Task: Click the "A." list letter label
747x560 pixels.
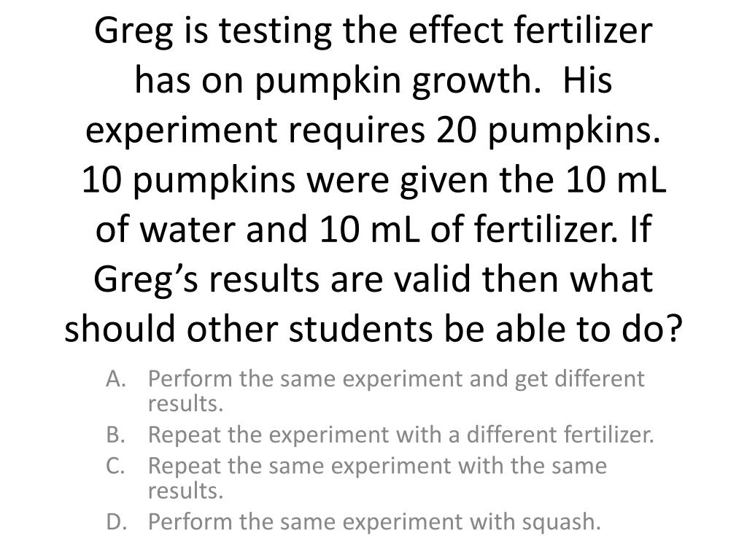Action: pyautogui.click(x=116, y=379)
